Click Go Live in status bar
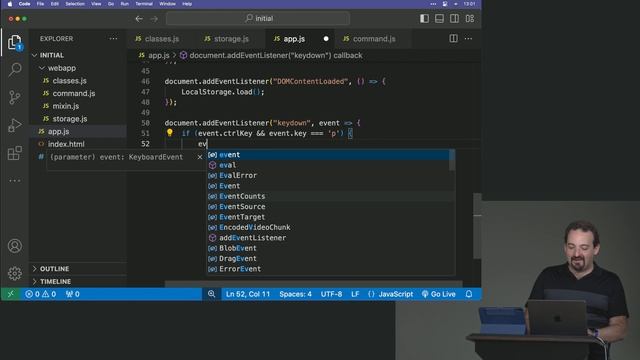Screen dimensions: 640x360 point(438,294)
